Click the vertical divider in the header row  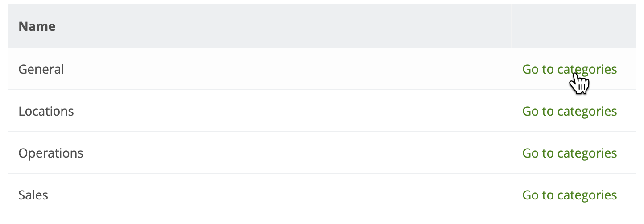point(511,26)
